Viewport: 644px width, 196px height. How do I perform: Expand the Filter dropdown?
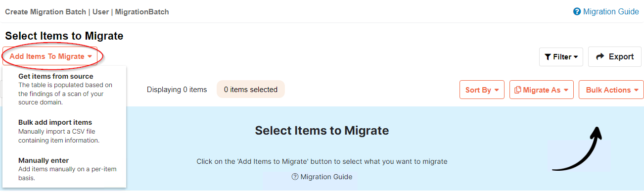click(561, 57)
